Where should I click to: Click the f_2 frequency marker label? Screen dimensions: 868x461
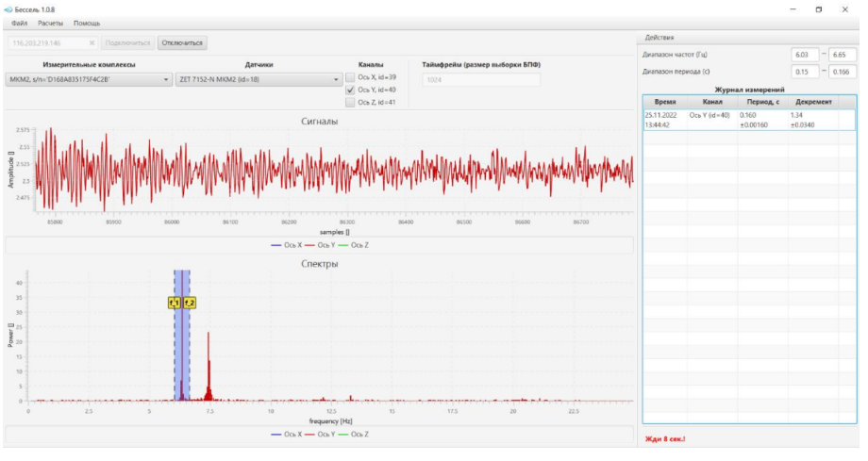pyautogui.click(x=189, y=303)
